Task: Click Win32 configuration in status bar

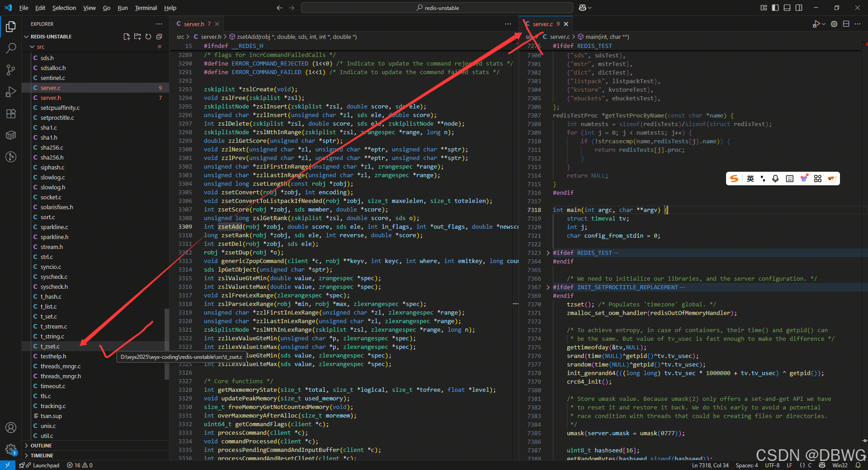Action: [x=840, y=465]
